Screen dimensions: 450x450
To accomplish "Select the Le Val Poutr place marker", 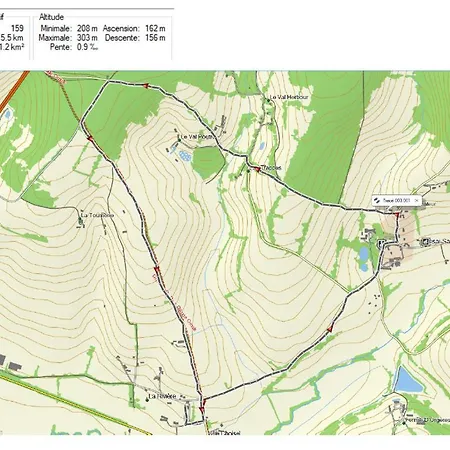I will coord(179,140).
